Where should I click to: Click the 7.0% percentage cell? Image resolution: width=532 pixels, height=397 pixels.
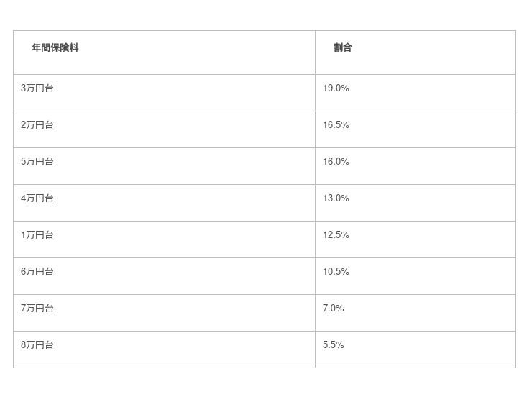pyautogui.click(x=334, y=309)
